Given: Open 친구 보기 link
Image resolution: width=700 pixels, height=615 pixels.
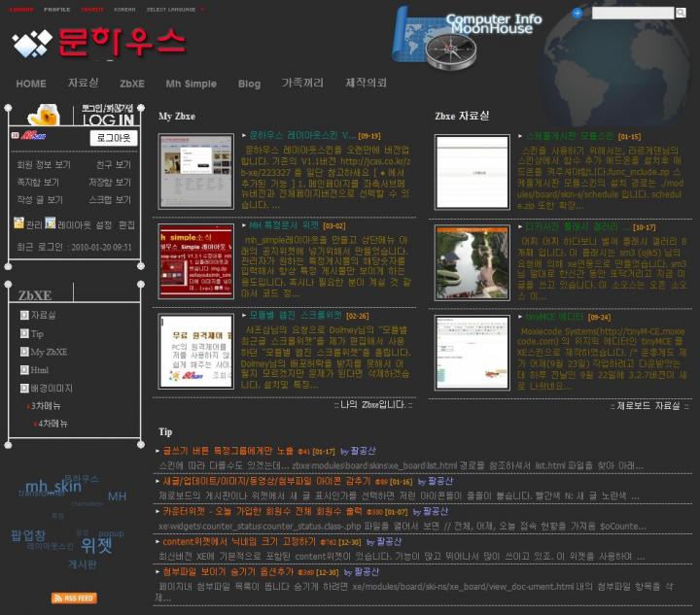Looking at the screenshot, I should coord(114,164).
